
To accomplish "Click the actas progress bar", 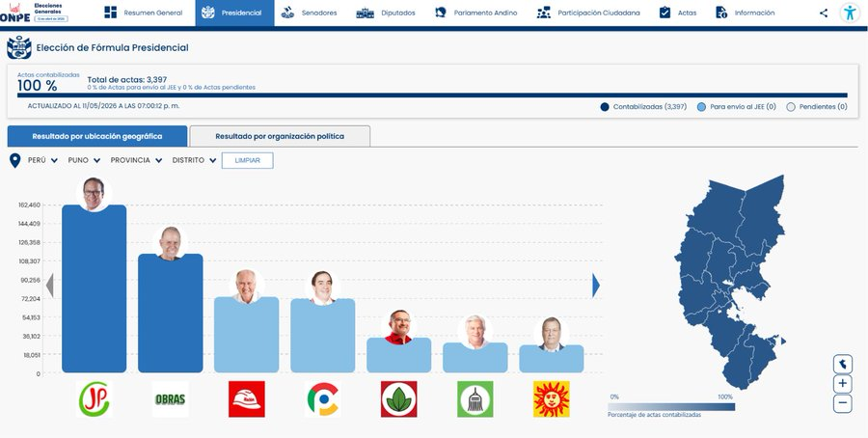I will 432,96.
